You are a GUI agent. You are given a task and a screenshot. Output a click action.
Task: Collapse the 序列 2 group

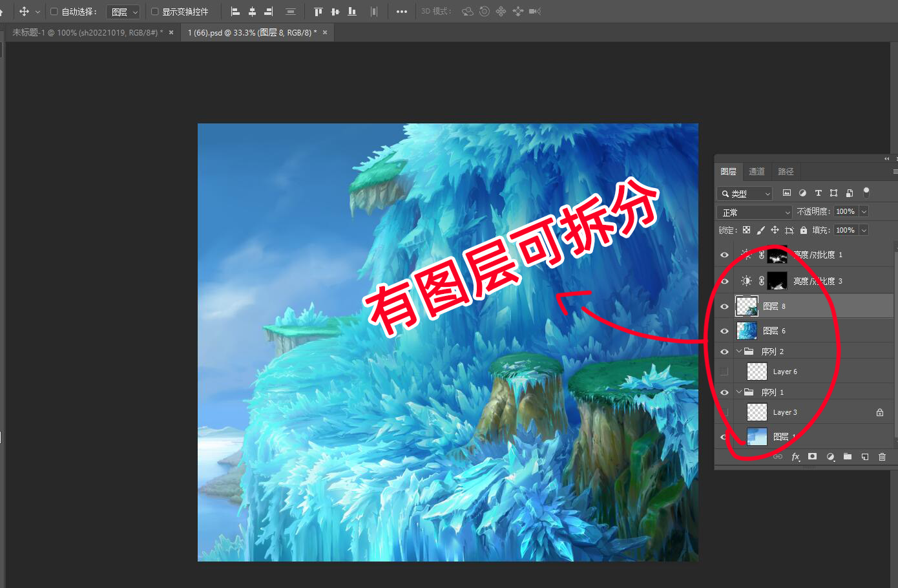tap(739, 352)
